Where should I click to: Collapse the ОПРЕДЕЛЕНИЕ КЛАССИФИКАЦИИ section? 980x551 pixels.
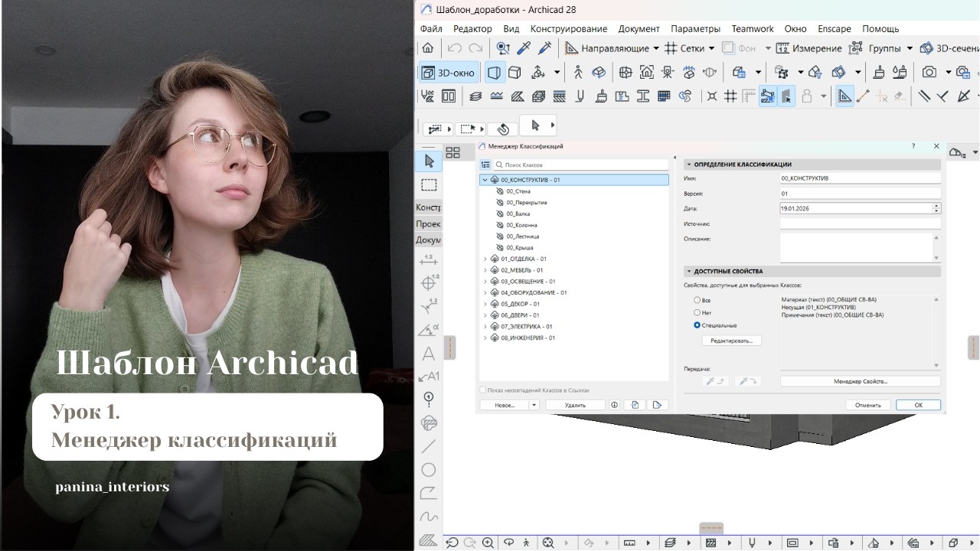[688, 165]
